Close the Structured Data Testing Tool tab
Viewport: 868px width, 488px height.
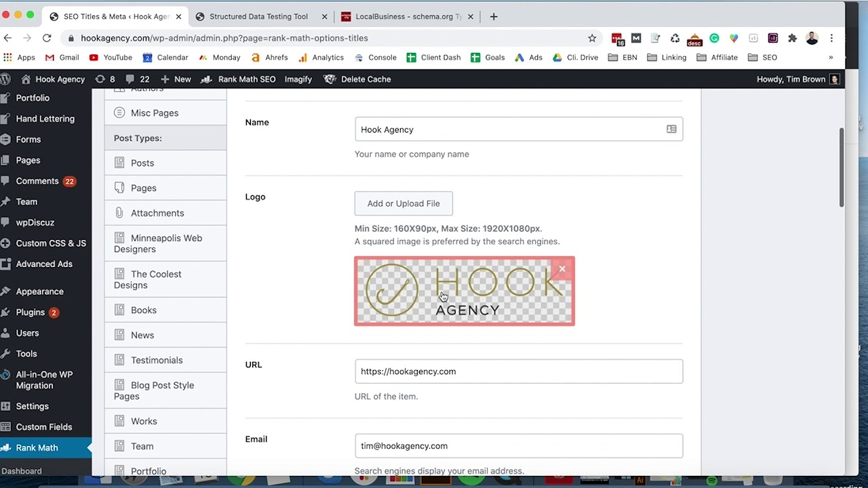(324, 16)
